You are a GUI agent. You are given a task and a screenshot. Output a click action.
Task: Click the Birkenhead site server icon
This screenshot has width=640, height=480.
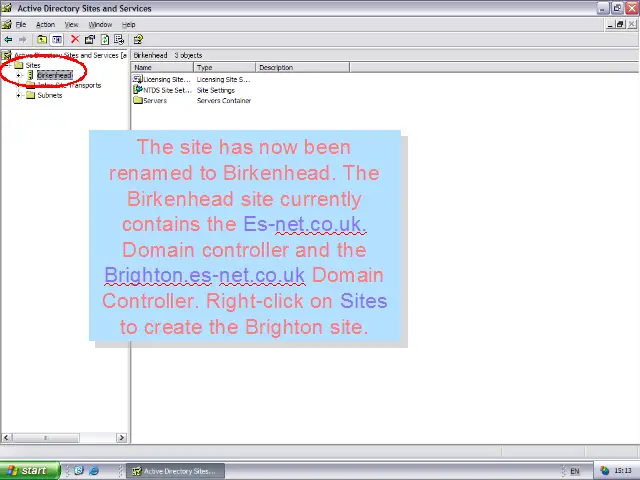pyautogui.click(x=30, y=75)
